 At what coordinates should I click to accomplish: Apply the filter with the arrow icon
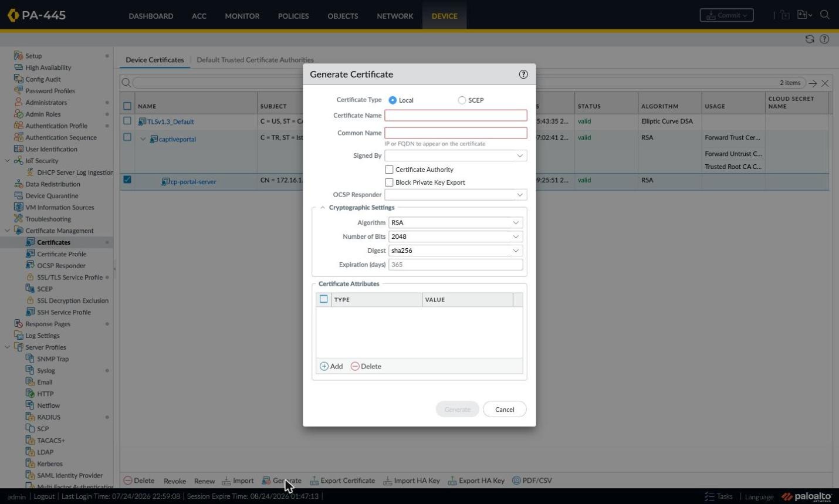point(813,83)
